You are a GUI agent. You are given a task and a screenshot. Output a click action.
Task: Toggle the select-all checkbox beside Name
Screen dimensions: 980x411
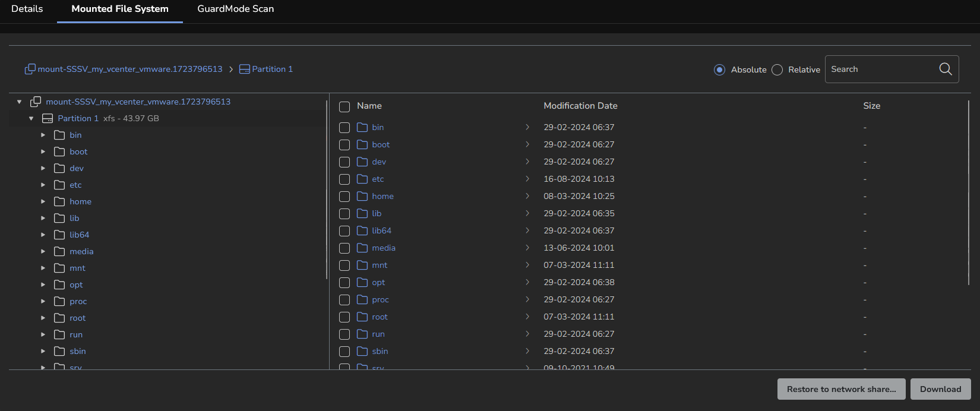point(344,107)
